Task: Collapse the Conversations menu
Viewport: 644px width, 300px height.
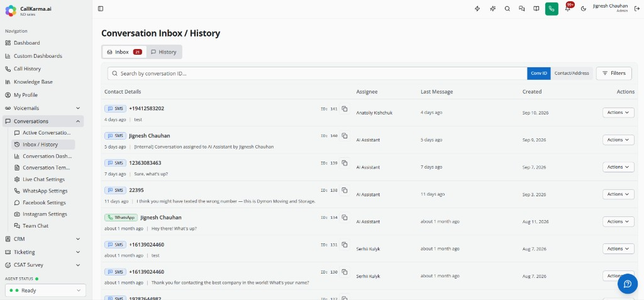Action: pos(43,121)
